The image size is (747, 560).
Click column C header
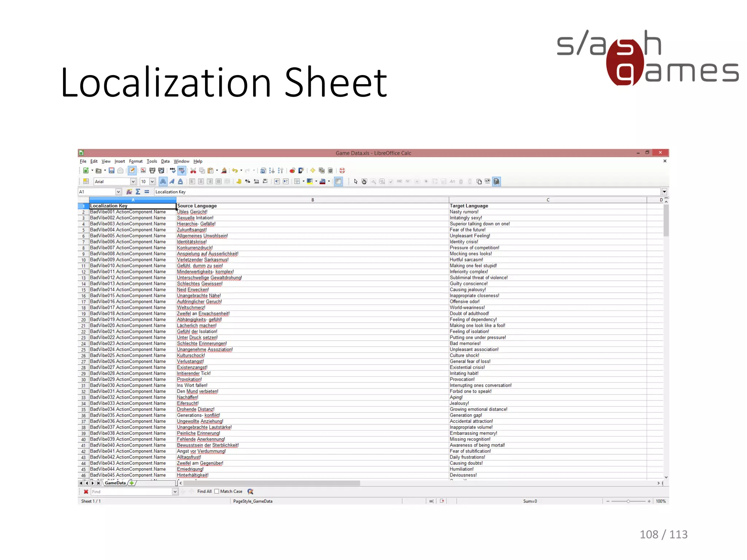[548, 200]
